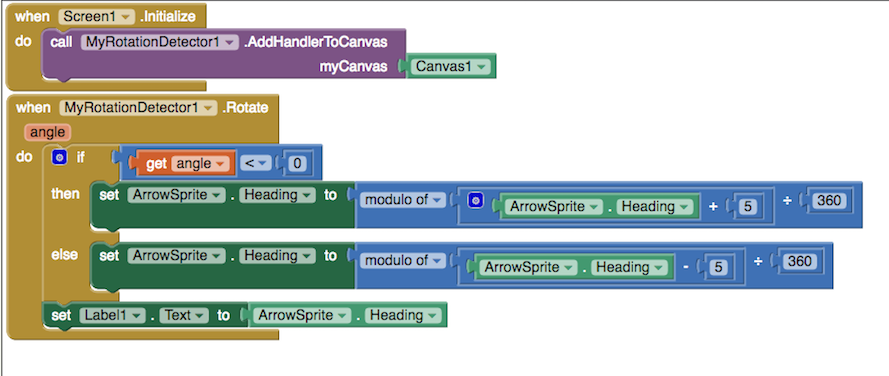Click the blue gear icon on the addition block

click(476, 200)
